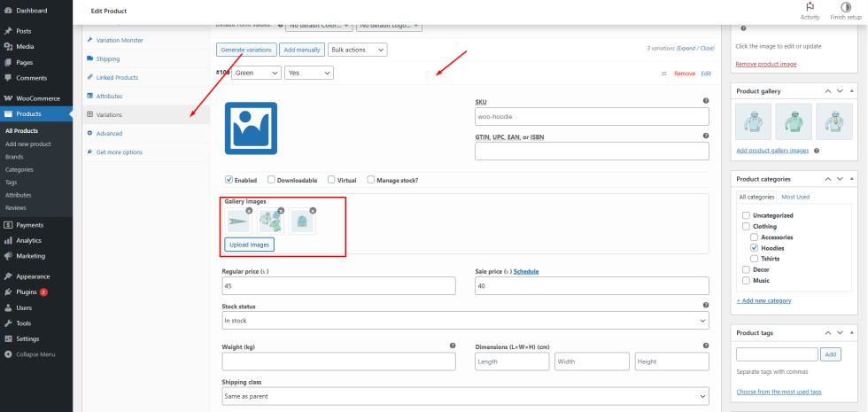The height and width of the screenshot is (412, 868).
Task: Click the Weight help tooltip icon
Action: coord(452,346)
